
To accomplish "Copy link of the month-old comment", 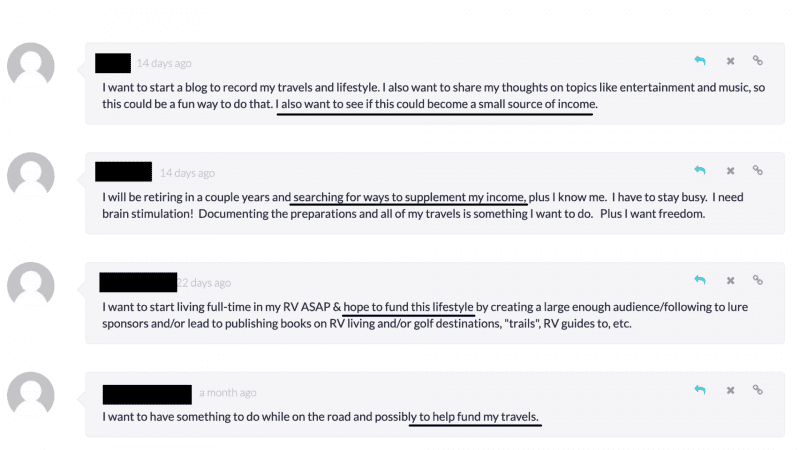I will 758,391.
